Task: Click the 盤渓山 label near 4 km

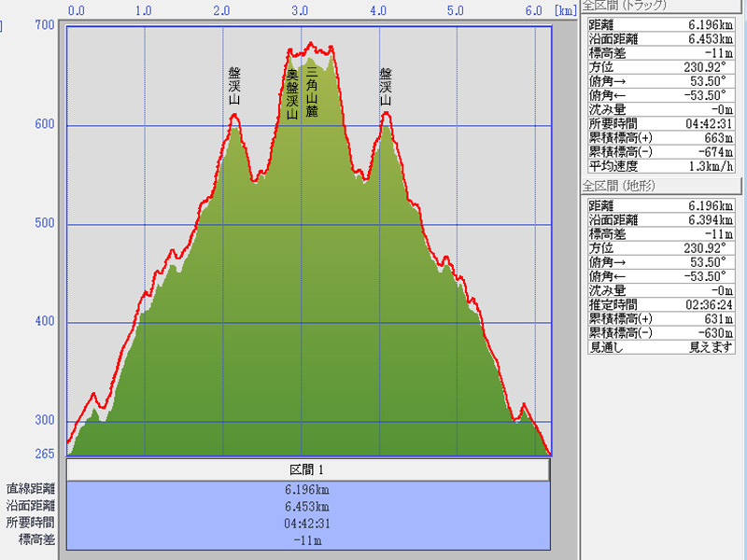Action: tap(385, 86)
